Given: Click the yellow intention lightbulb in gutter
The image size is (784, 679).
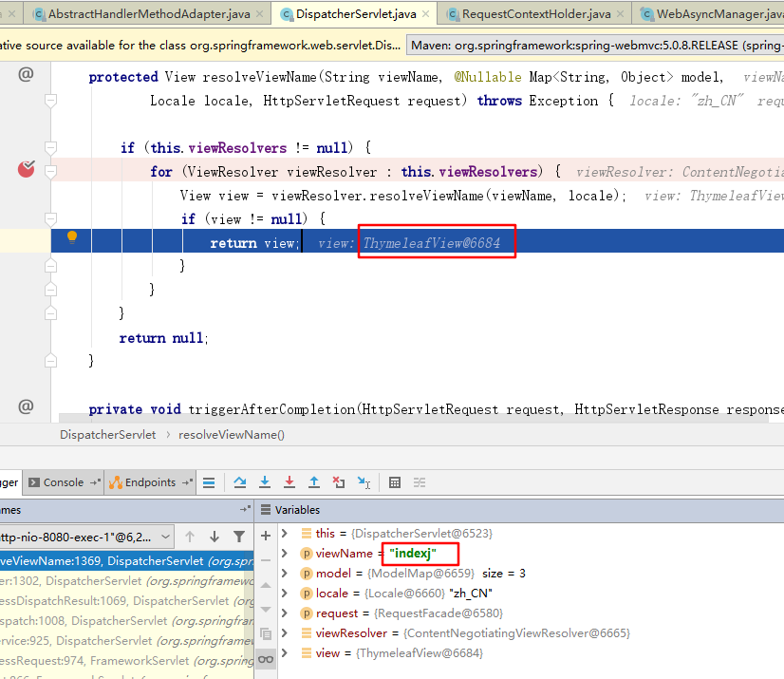Looking at the screenshot, I should (71, 237).
